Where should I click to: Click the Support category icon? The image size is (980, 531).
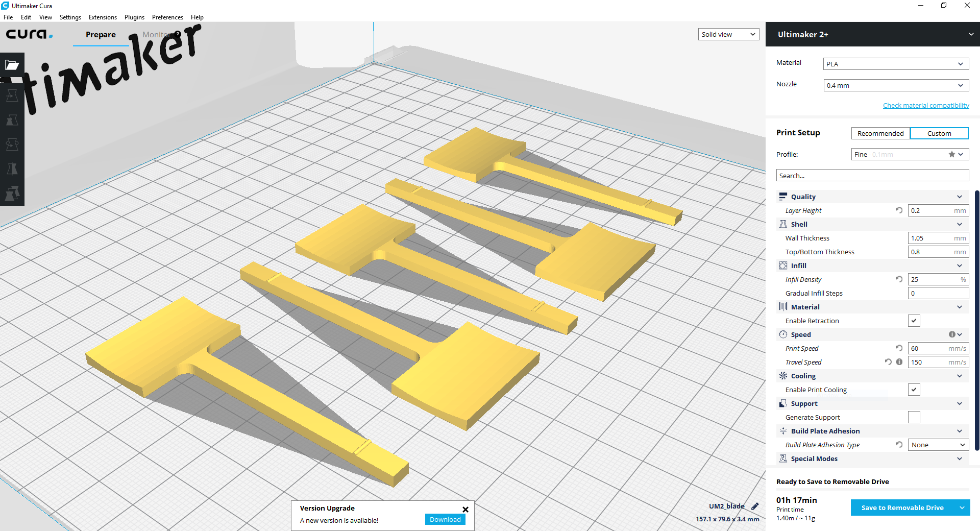(783, 403)
